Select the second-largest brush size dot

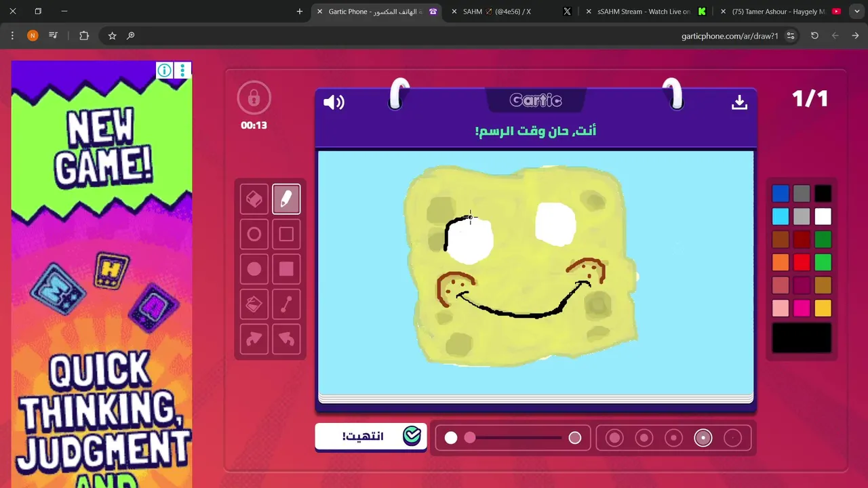[644, 438]
